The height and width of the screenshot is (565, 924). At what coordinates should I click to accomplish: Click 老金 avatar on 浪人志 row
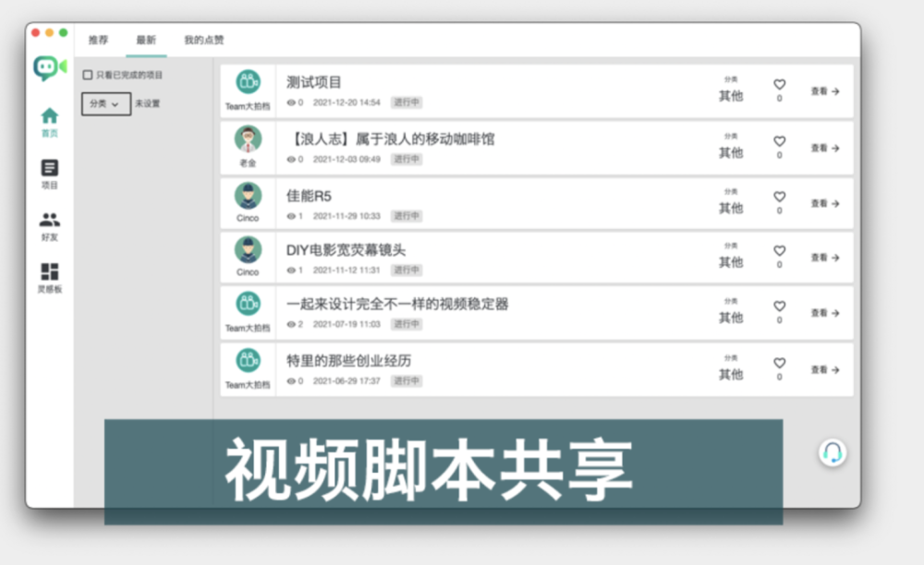(x=248, y=139)
